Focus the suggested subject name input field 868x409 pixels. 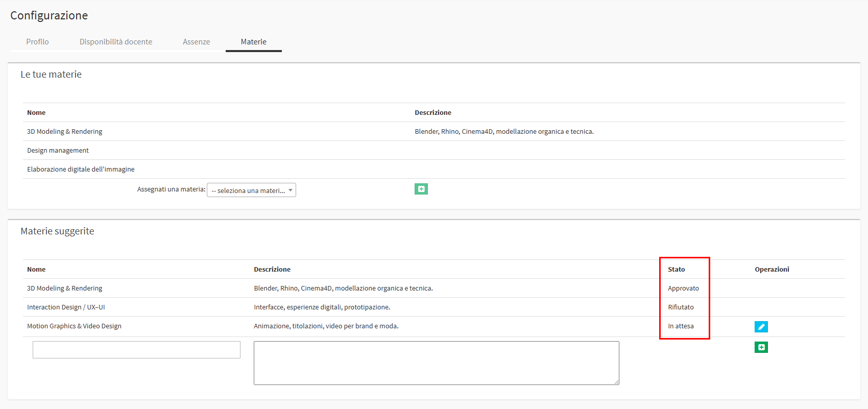pos(136,350)
